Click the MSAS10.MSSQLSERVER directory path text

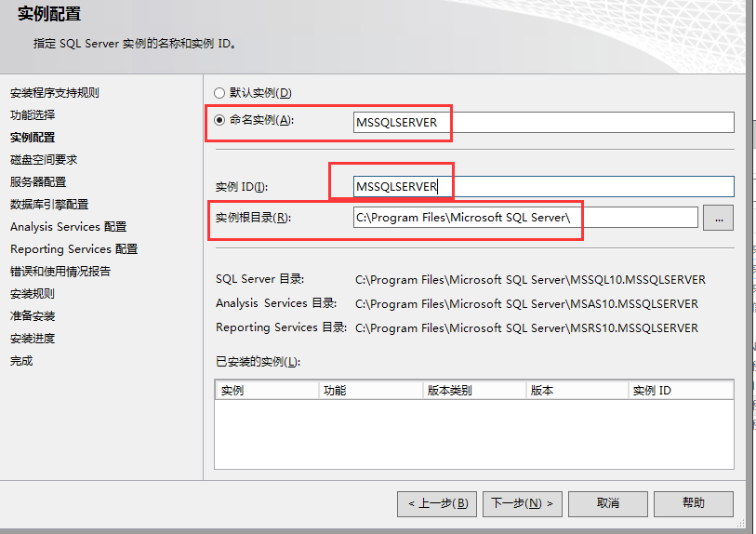coord(527,304)
